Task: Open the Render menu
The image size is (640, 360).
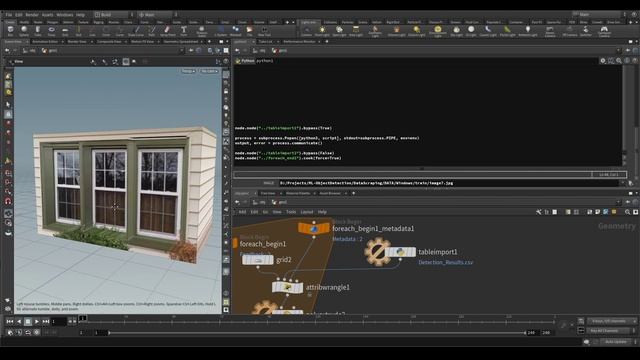Action: [32, 15]
